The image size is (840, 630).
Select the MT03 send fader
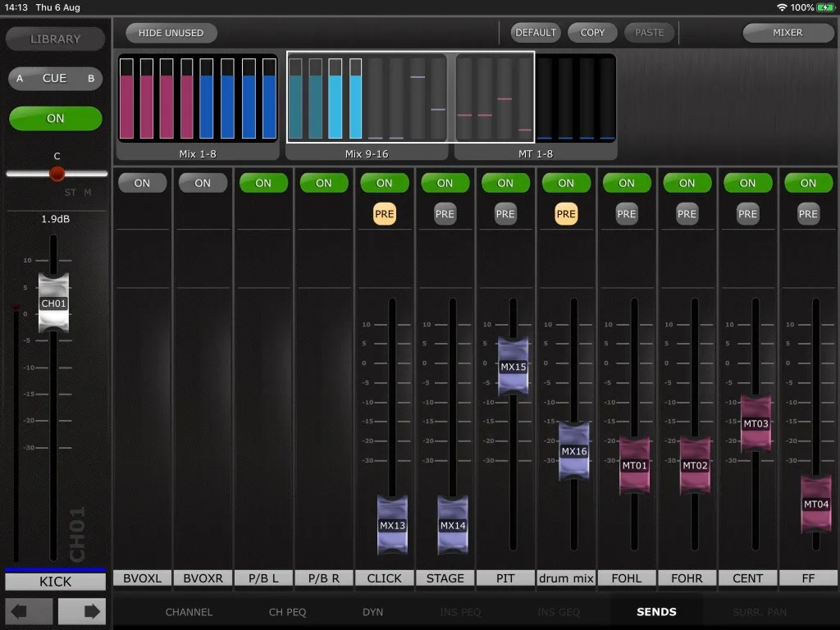click(x=756, y=423)
